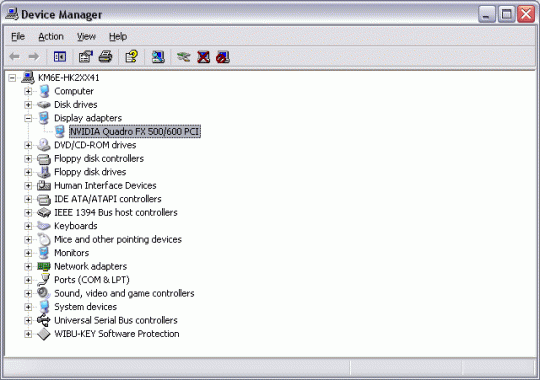Expand the Disk drives node

pyautogui.click(x=28, y=105)
